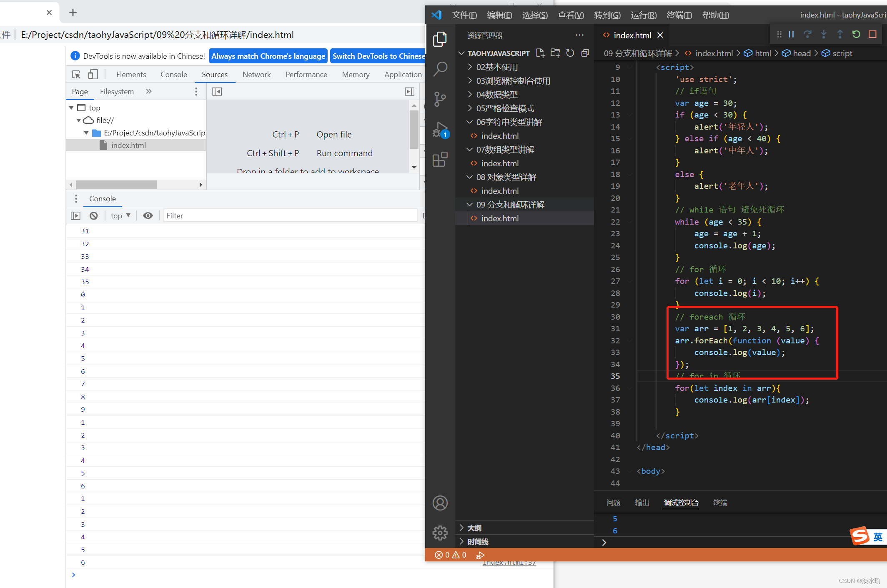Screen dimensions: 887x588
Task: Pause the debugger from debug toolbar
Action: 791,34
